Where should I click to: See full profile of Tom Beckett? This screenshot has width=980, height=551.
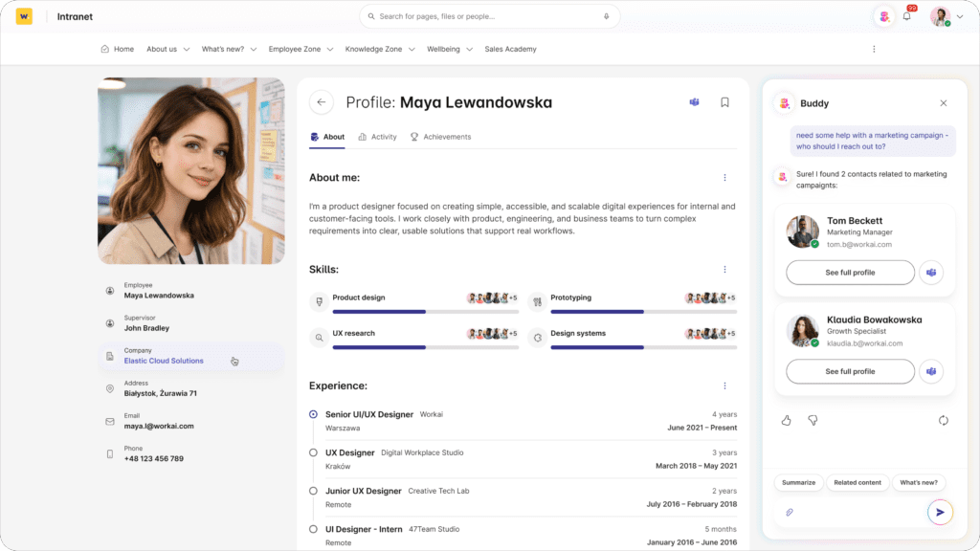coord(850,273)
